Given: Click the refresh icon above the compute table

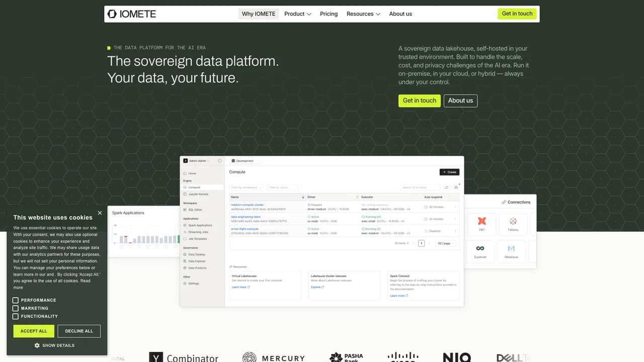Looking at the screenshot, I should (x=446, y=188).
